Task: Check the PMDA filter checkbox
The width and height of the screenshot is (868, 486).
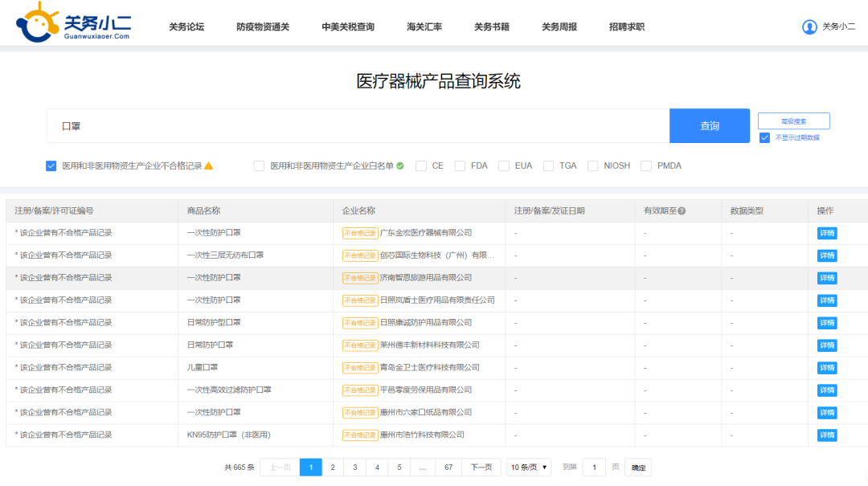Action: point(646,165)
